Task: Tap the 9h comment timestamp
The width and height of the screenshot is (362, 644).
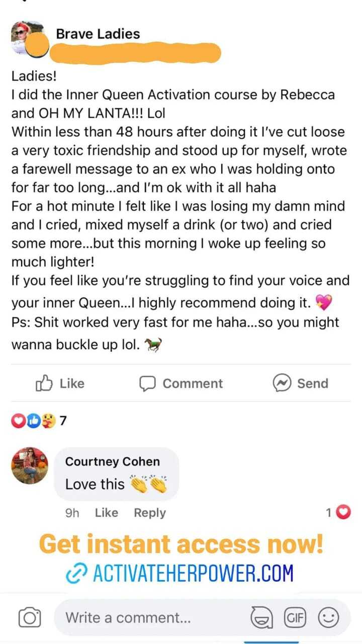Action: coord(72,513)
